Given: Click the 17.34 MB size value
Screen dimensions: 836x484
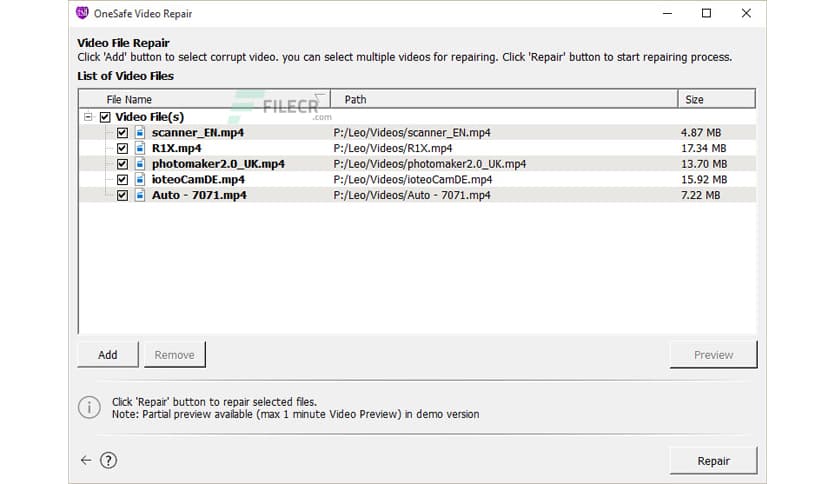Looking at the screenshot, I should point(703,148).
